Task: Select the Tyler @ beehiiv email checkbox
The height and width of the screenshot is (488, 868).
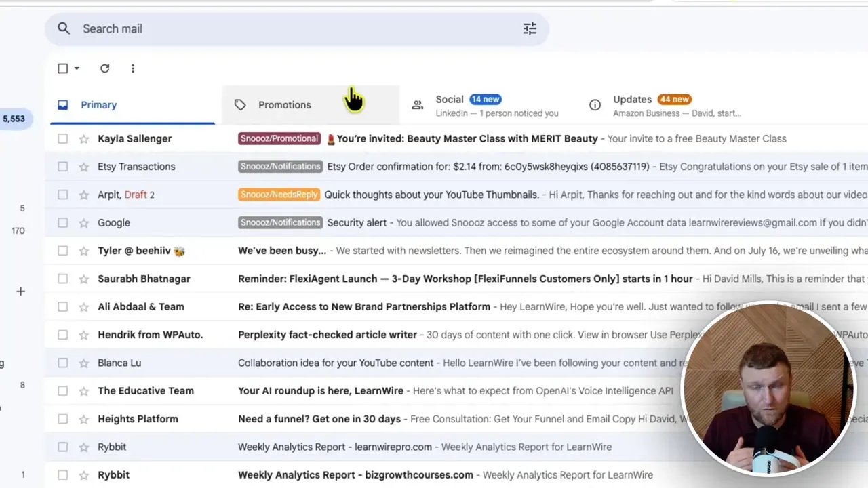Action: 62,251
